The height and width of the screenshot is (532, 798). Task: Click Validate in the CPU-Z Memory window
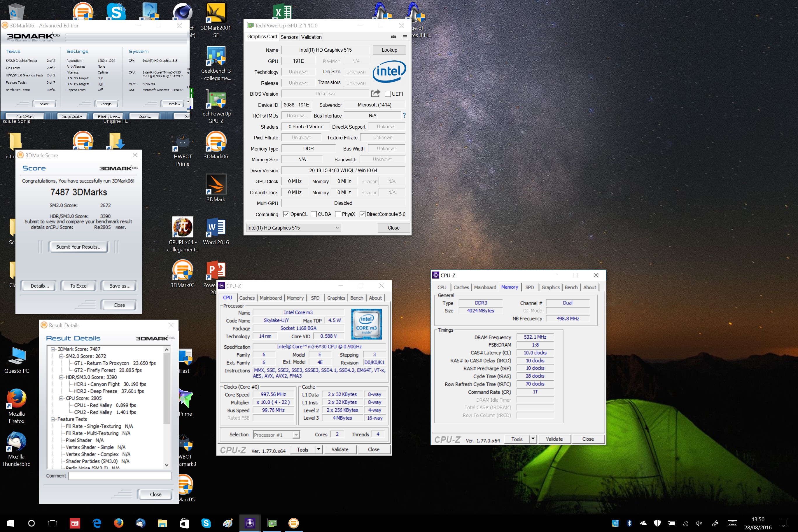tap(554, 439)
